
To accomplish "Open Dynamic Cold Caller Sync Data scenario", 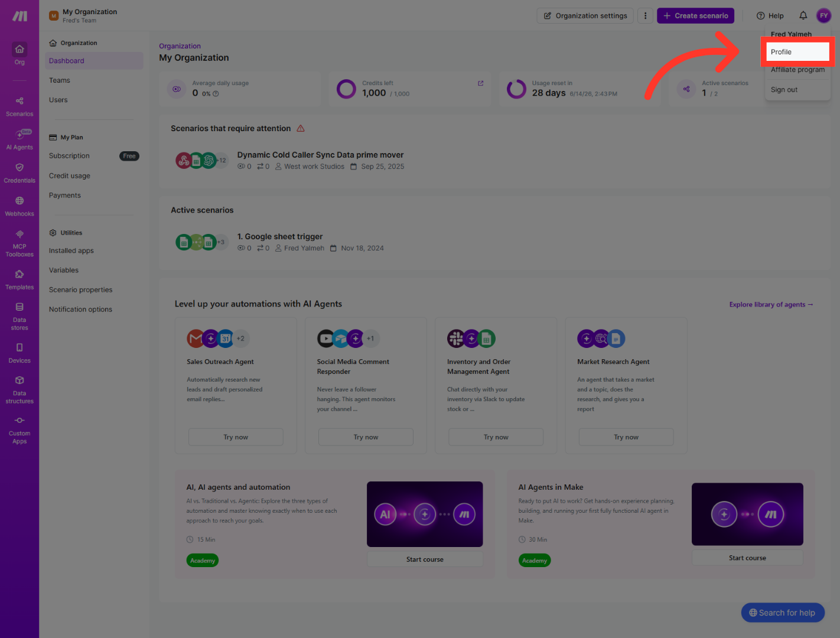I will coord(320,155).
